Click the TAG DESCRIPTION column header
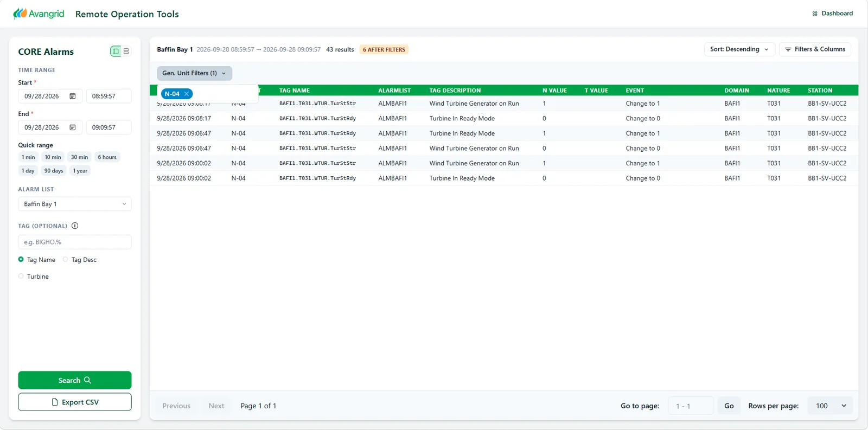Screen dimensions: 868x430 455,91
